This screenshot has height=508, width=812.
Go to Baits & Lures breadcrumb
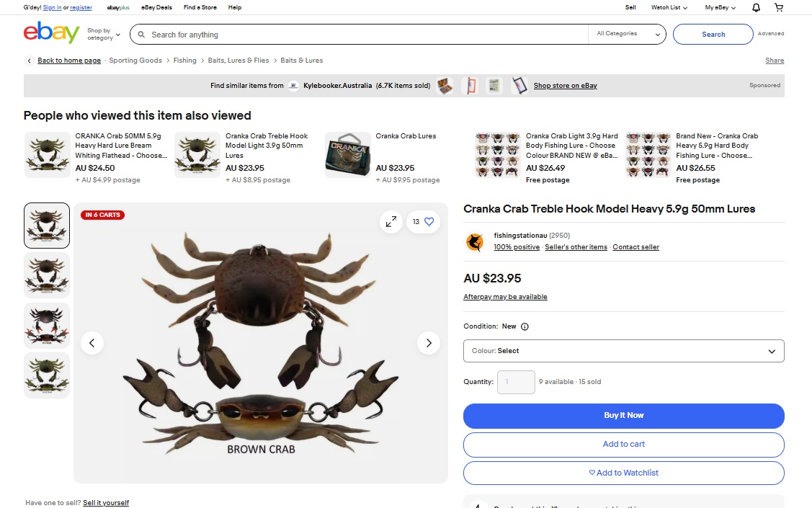point(301,61)
